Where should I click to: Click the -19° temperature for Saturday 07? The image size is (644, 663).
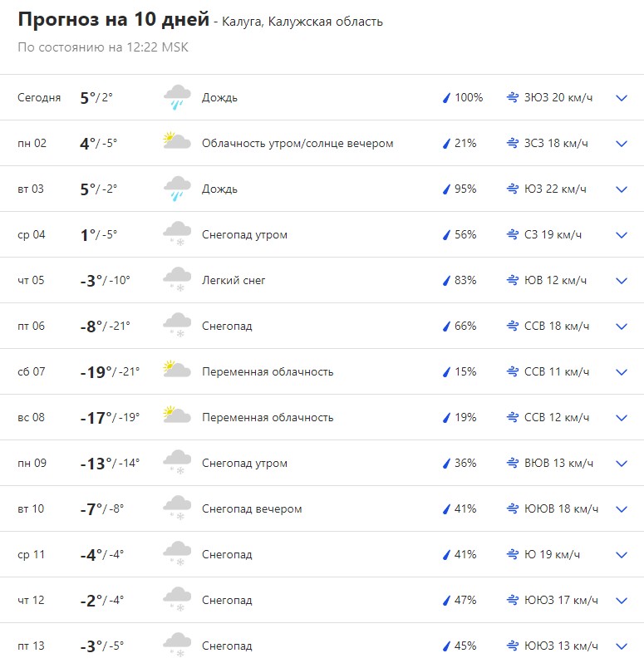coord(96,371)
